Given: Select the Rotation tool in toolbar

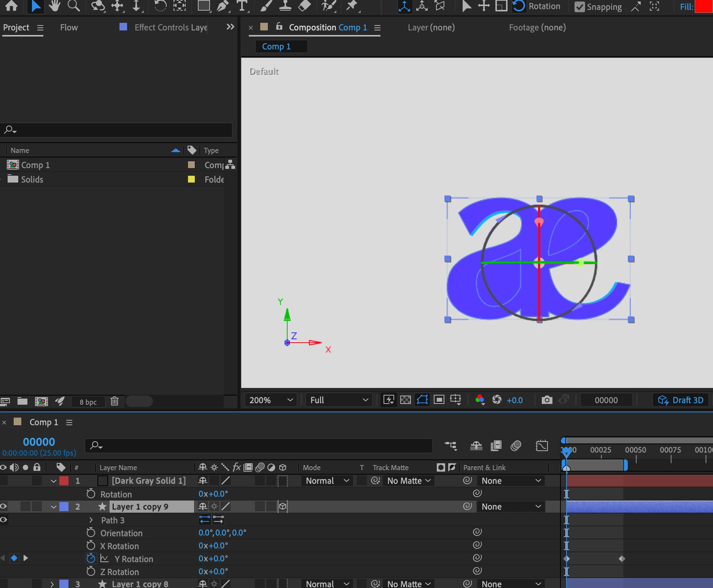Looking at the screenshot, I should click(x=160, y=6).
